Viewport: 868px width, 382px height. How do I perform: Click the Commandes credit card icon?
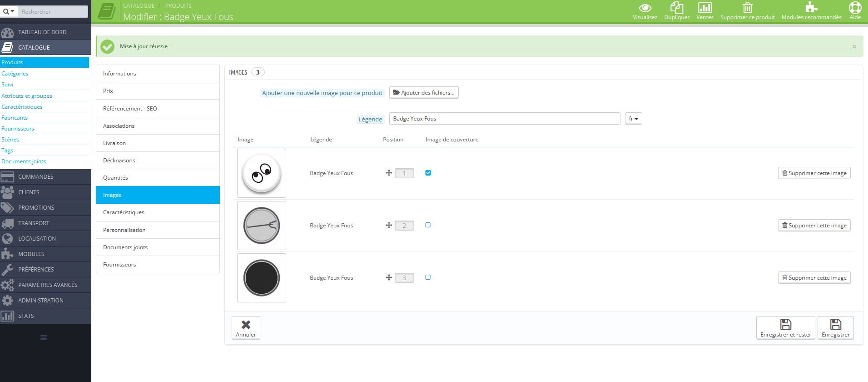click(7, 177)
